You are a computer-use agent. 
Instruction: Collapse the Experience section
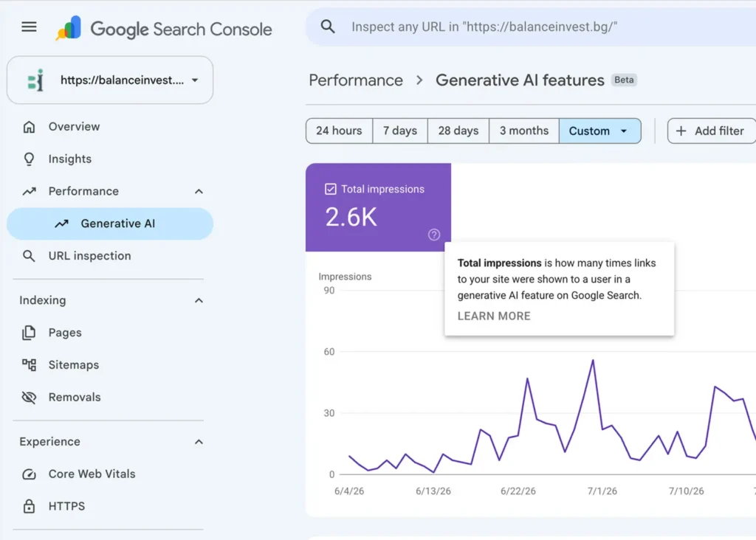coord(199,442)
